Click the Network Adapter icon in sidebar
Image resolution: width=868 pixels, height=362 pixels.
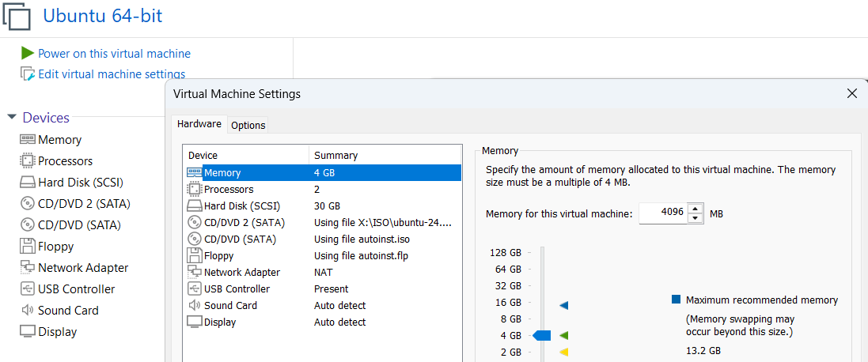click(x=28, y=268)
